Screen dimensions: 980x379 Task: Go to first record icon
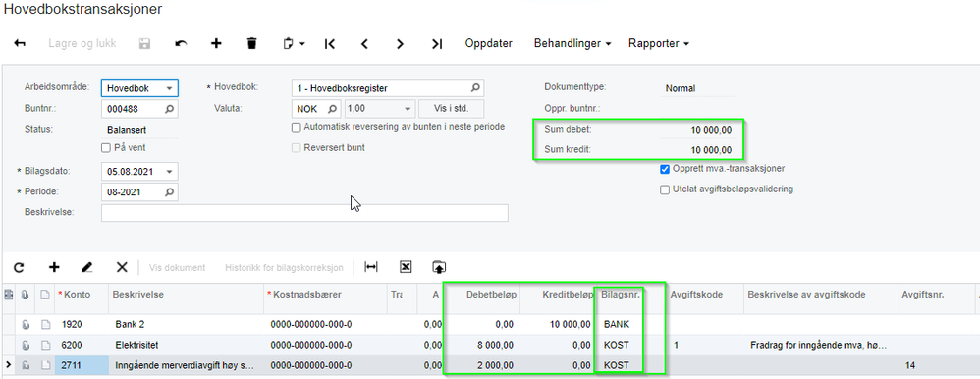(330, 44)
